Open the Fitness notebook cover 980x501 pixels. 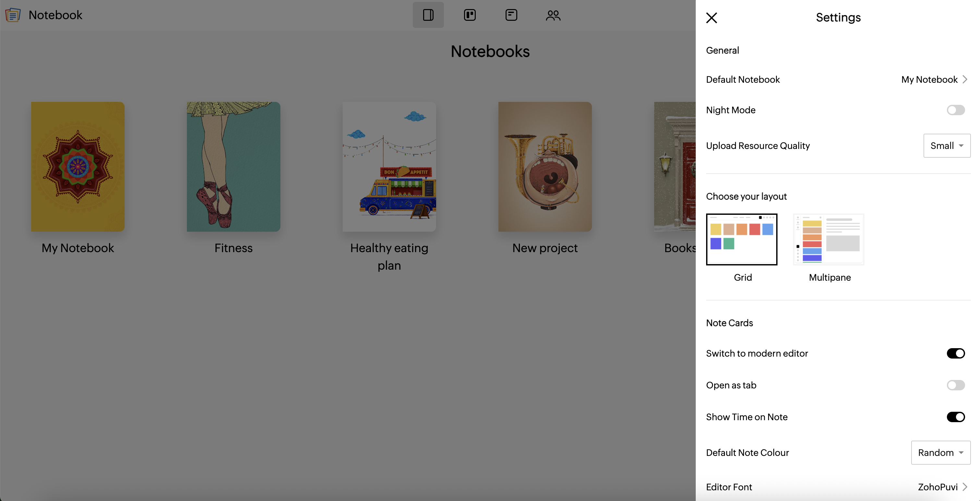point(233,166)
